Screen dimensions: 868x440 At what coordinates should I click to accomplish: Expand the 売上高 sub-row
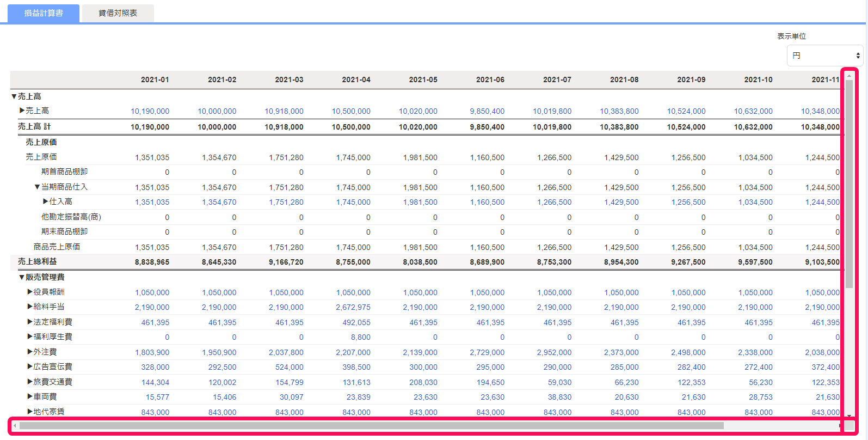22,111
